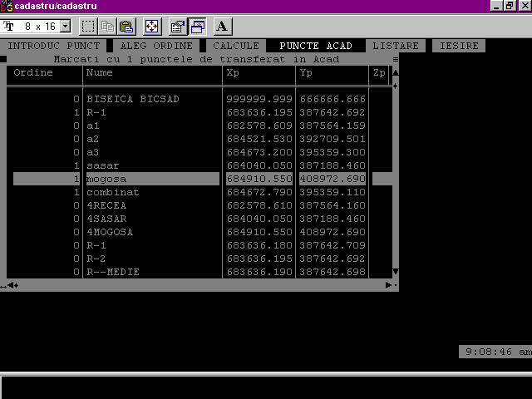This screenshot has width=532, height=399.
Task: Switch to full screen mode icon
Action: [x=152, y=26]
